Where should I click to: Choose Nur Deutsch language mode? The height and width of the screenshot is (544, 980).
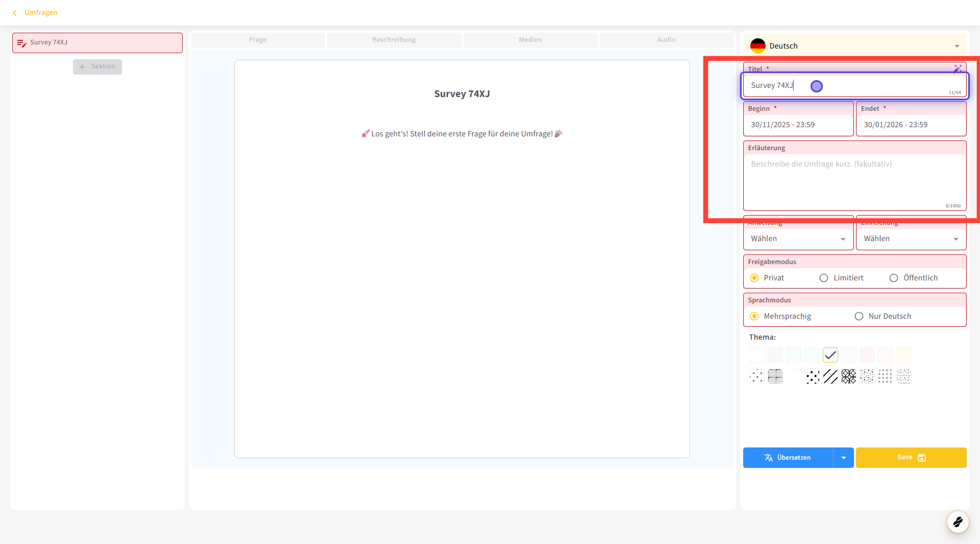[x=859, y=316]
